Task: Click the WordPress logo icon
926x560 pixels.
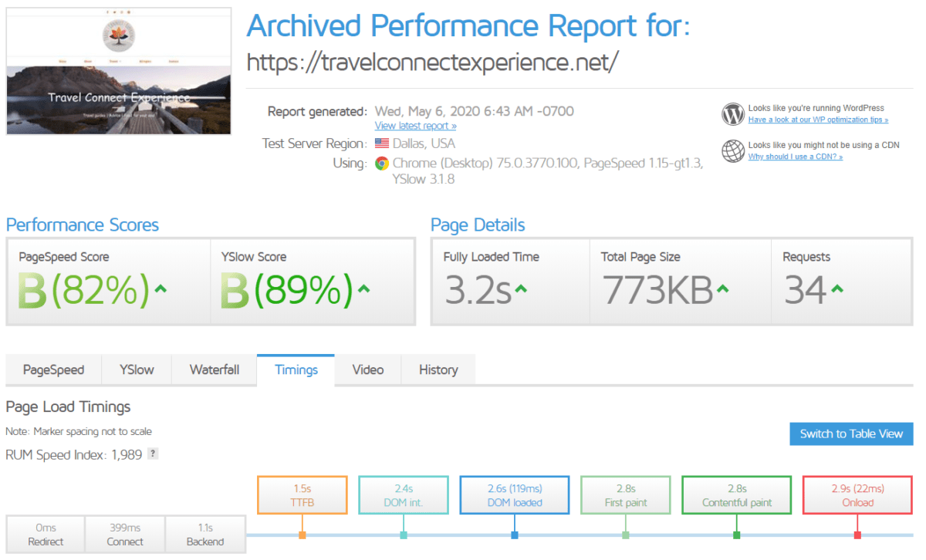Action: click(x=732, y=114)
